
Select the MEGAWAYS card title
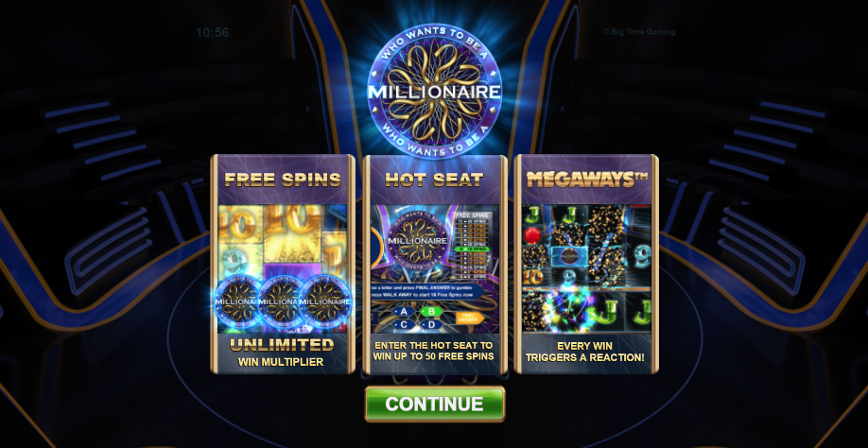coord(587,180)
